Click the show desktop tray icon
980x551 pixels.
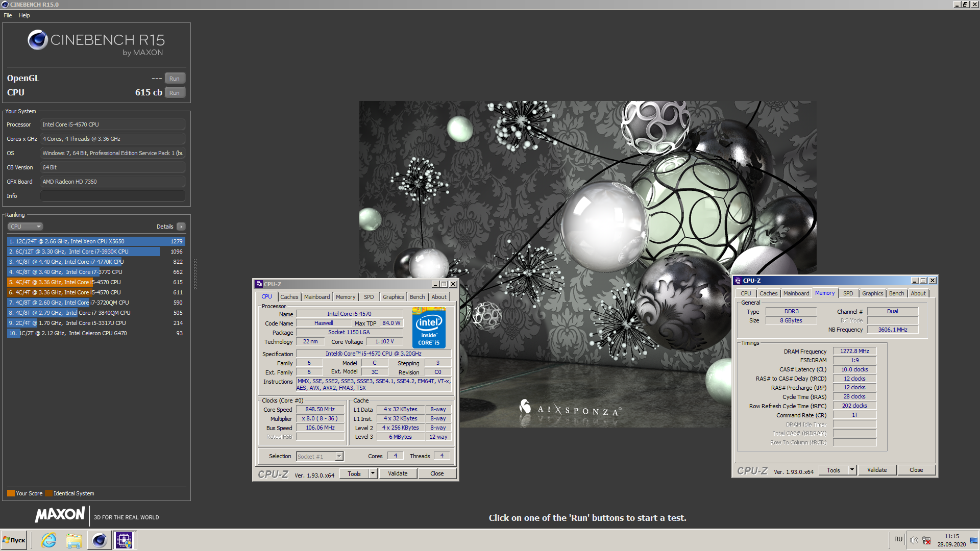click(974, 540)
